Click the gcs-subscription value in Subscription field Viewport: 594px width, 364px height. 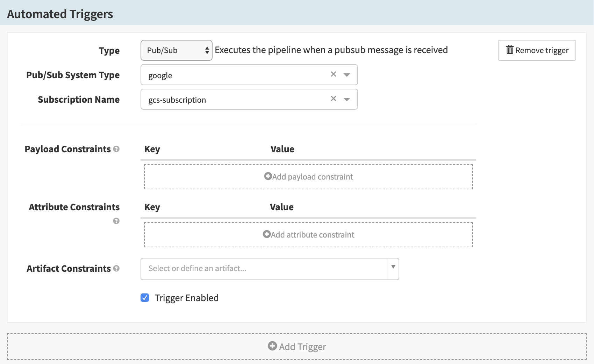pyautogui.click(x=177, y=100)
